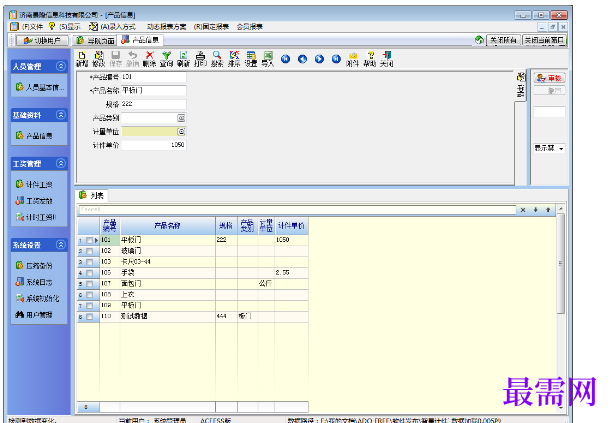Open 计时工资 in the sidebar

(36, 217)
